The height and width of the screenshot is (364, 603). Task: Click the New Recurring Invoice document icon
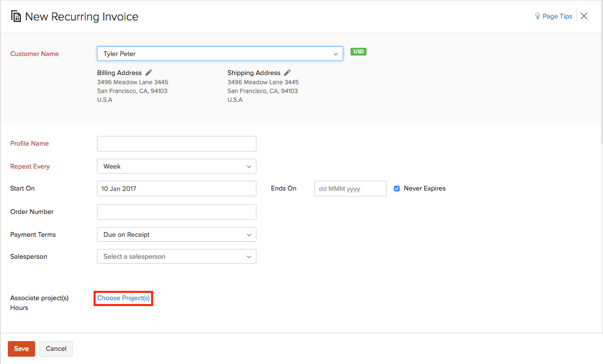point(16,16)
